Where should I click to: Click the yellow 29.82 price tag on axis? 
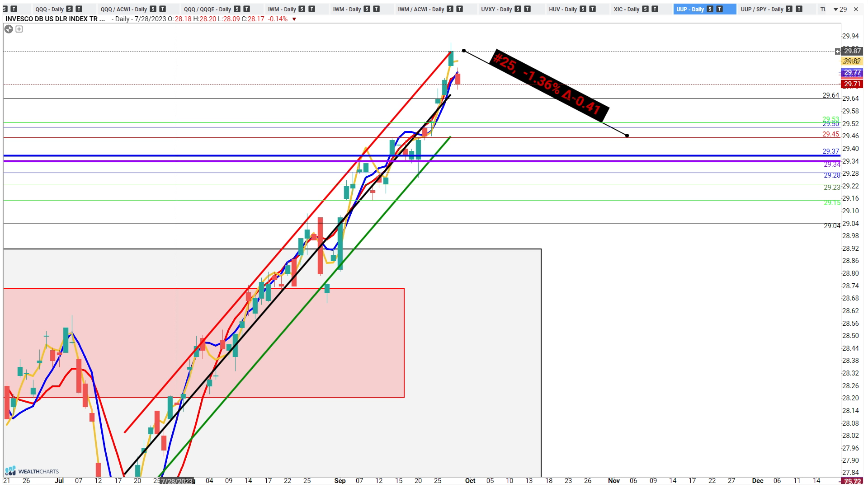coord(852,61)
